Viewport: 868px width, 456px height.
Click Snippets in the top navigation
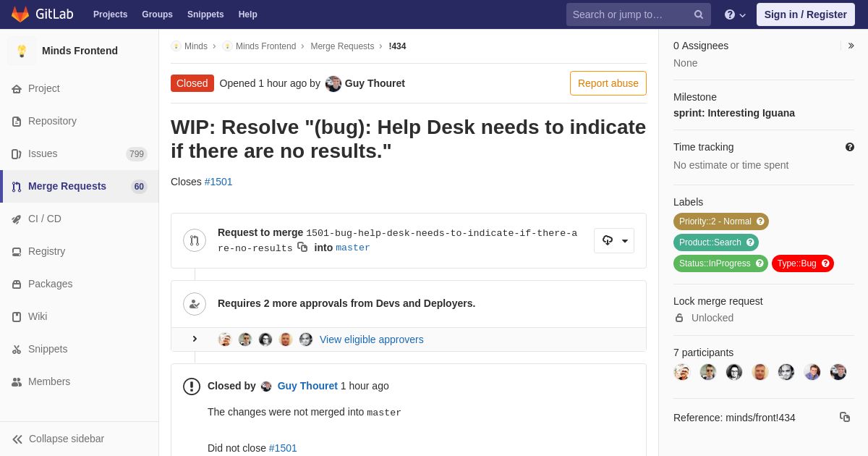tap(205, 14)
